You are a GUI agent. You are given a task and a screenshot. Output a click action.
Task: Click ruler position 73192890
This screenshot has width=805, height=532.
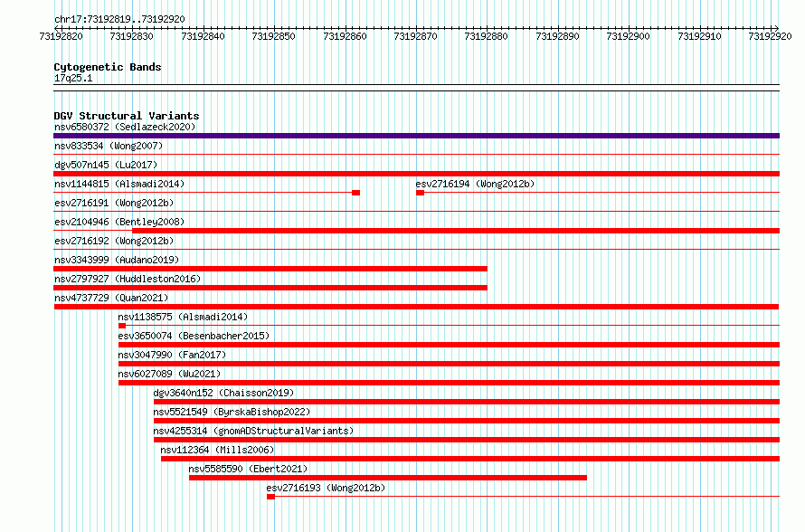557,36
